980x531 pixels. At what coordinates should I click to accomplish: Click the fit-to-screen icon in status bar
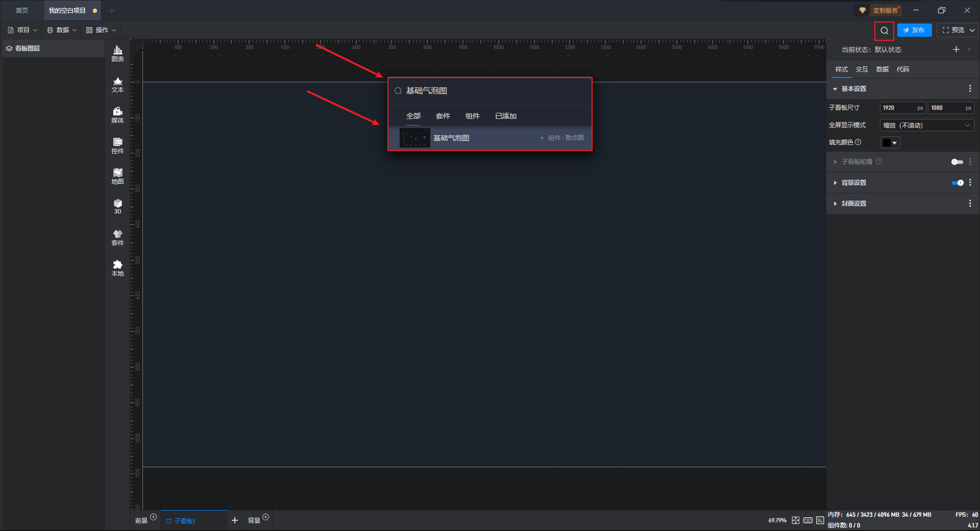(796, 520)
